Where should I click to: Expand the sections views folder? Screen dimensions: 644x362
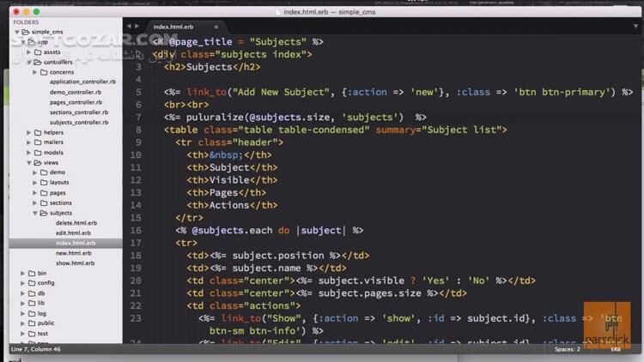(34, 203)
